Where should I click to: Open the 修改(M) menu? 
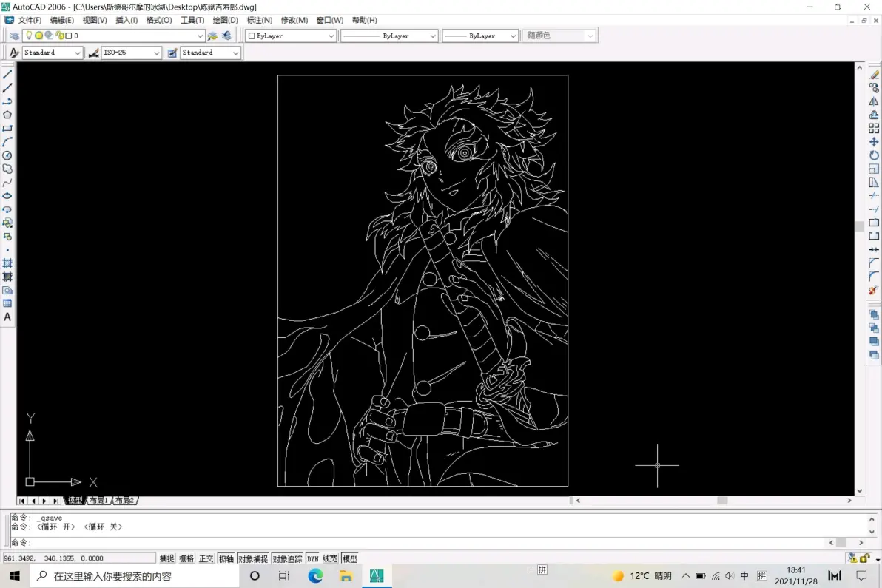pos(294,20)
